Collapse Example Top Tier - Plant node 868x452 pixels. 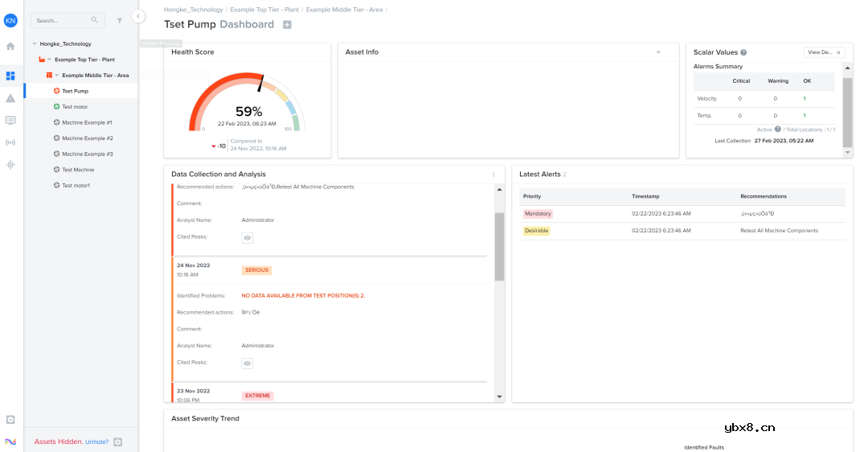(x=49, y=60)
